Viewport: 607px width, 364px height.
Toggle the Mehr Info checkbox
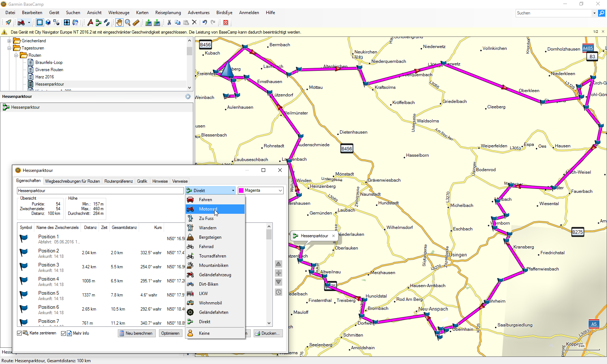click(63, 333)
